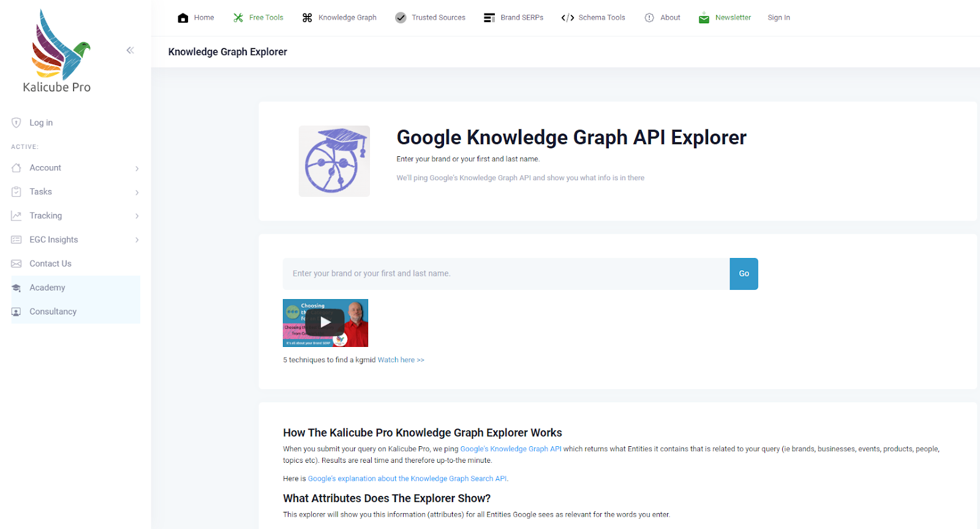The height and width of the screenshot is (529, 980).
Task: Open Consultancy from the sidebar
Action: 53,311
